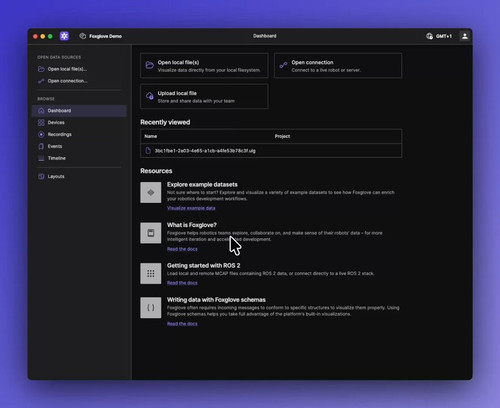Click the Events bookmark icon in sidebar
Viewport: 500px width, 408px height.
[41, 146]
